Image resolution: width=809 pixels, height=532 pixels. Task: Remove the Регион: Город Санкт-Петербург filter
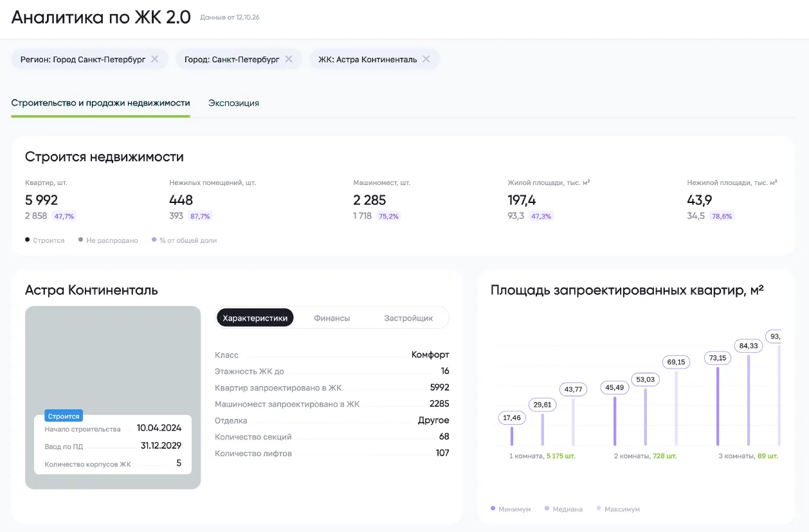[154, 59]
